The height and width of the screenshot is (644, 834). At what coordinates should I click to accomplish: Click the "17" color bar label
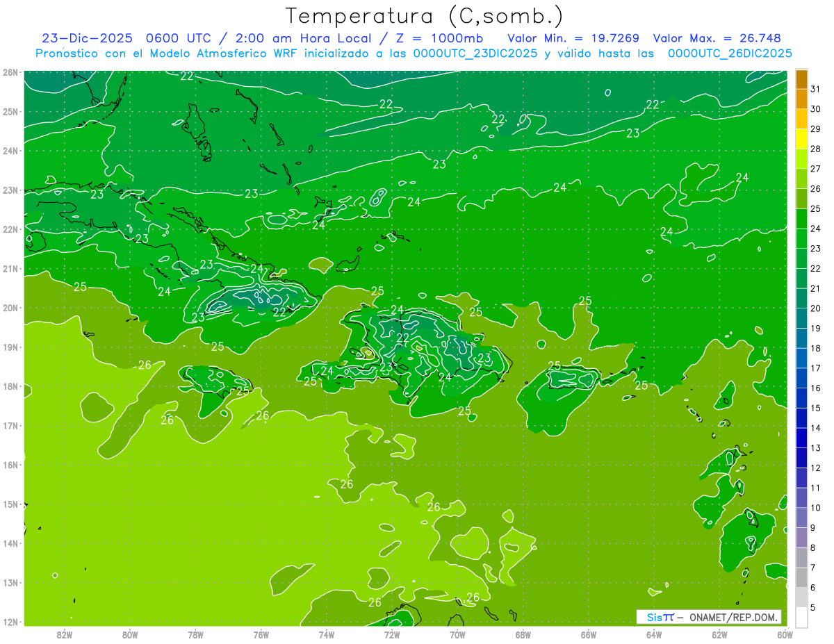[x=815, y=368]
